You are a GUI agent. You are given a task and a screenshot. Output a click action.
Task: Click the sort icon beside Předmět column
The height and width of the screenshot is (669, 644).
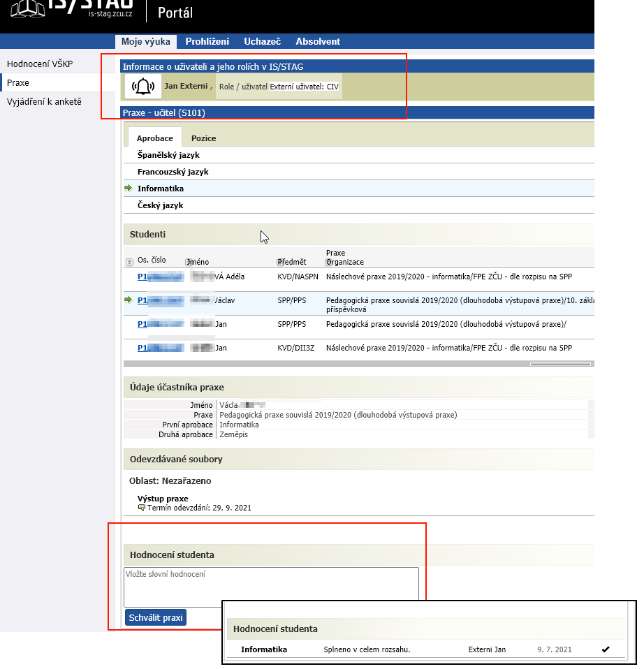[280, 262]
